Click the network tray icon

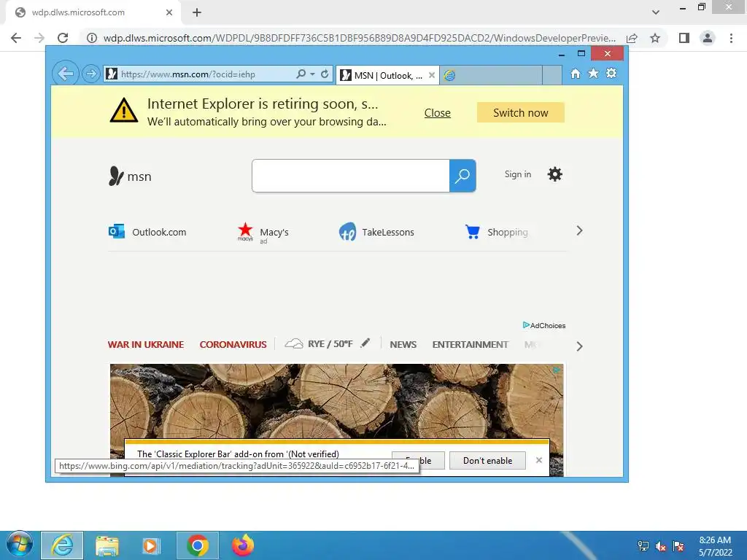pos(643,546)
